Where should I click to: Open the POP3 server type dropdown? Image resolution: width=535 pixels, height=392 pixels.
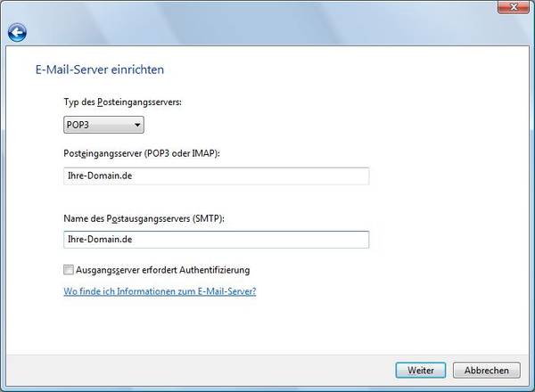(103, 125)
